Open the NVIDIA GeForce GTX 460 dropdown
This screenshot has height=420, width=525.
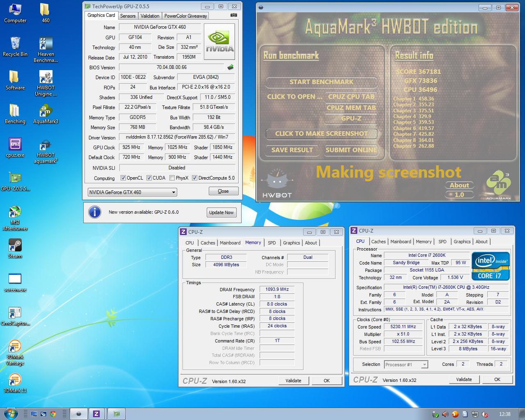pyautogui.click(x=132, y=192)
